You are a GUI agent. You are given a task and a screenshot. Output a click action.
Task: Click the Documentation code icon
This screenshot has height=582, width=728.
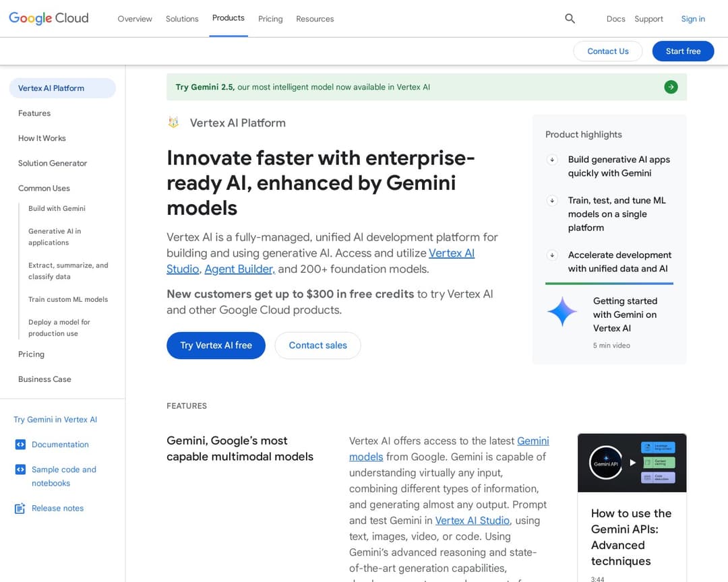[20, 444]
